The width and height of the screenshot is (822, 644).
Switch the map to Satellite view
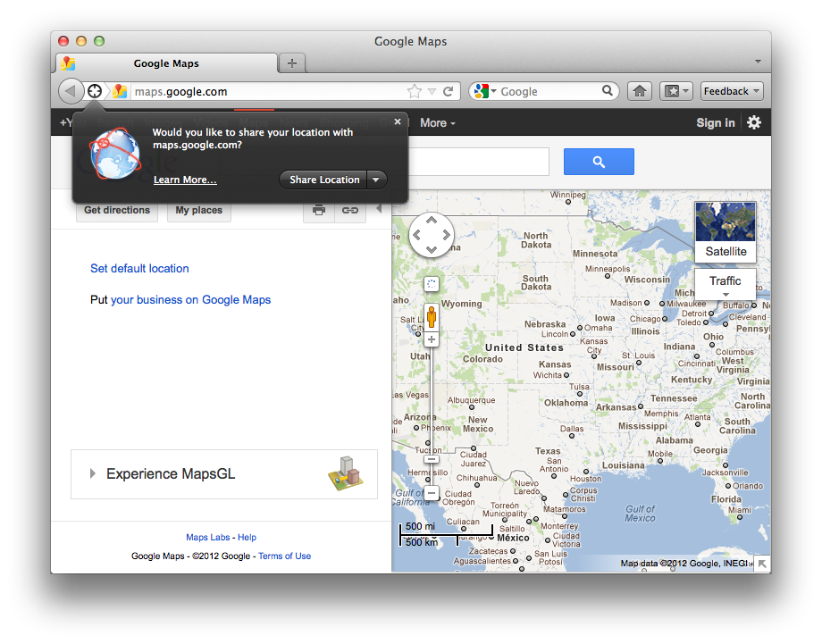pyautogui.click(x=725, y=231)
